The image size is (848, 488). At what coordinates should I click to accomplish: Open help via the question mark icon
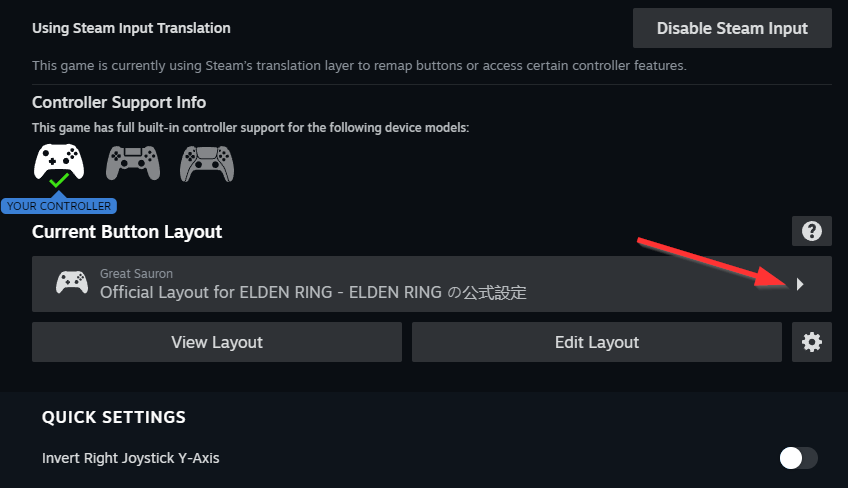coord(811,231)
